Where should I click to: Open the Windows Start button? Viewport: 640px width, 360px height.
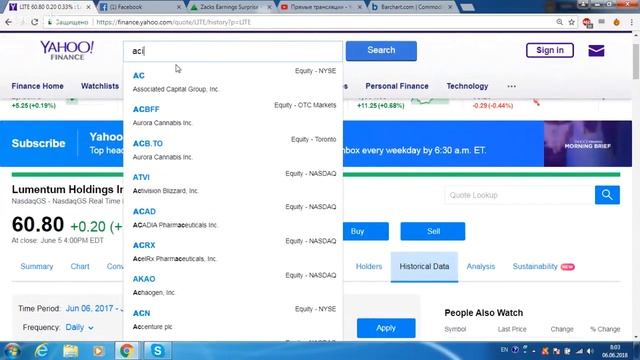(x=12, y=351)
